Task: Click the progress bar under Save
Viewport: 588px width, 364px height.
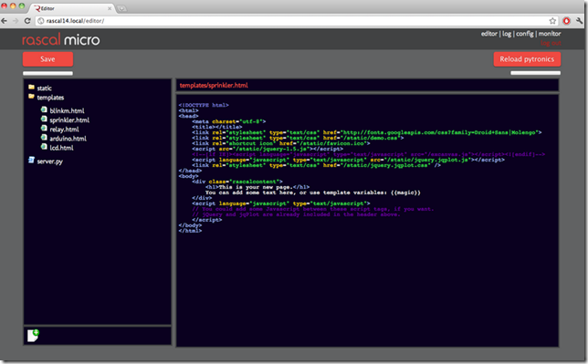Action: [47, 73]
